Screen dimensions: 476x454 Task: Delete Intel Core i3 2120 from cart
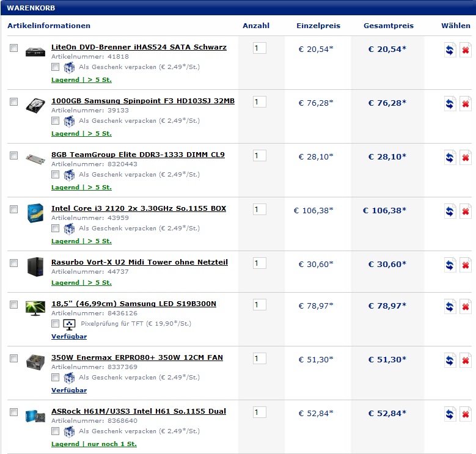pos(466,211)
